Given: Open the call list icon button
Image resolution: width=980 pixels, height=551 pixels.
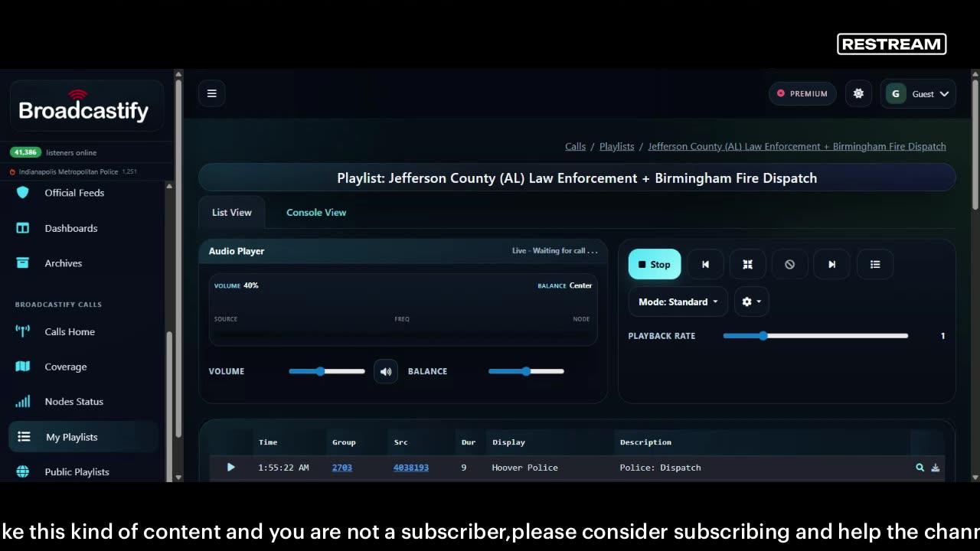Looking at the screenshot, I should [875, 264].
